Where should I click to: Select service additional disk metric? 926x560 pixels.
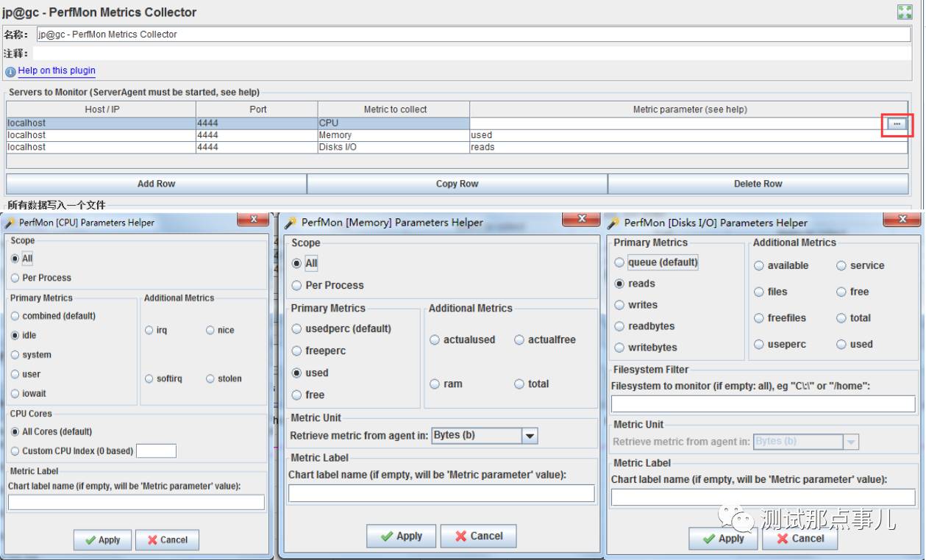tap(861, 266)
